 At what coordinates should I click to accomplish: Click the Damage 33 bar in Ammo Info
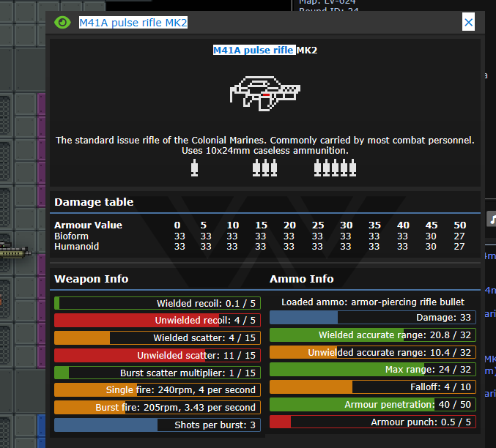pos(372,317)
